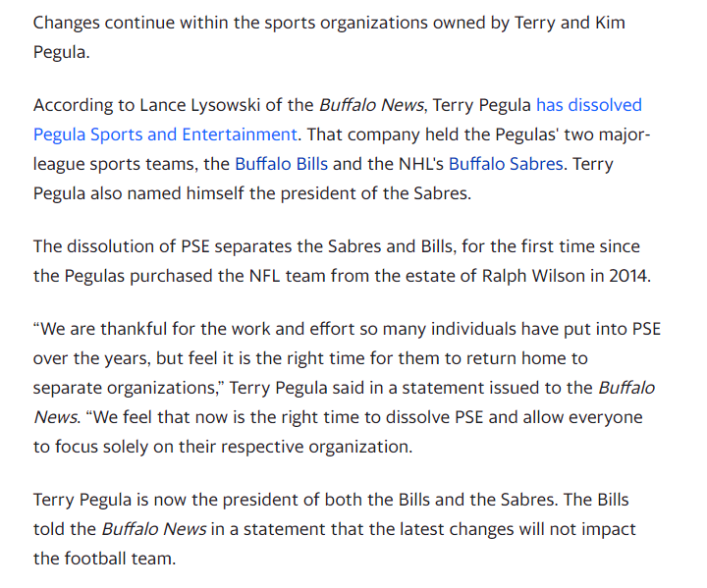
Task: Click "separate organizations," in the quote
Action: [127, 388]
